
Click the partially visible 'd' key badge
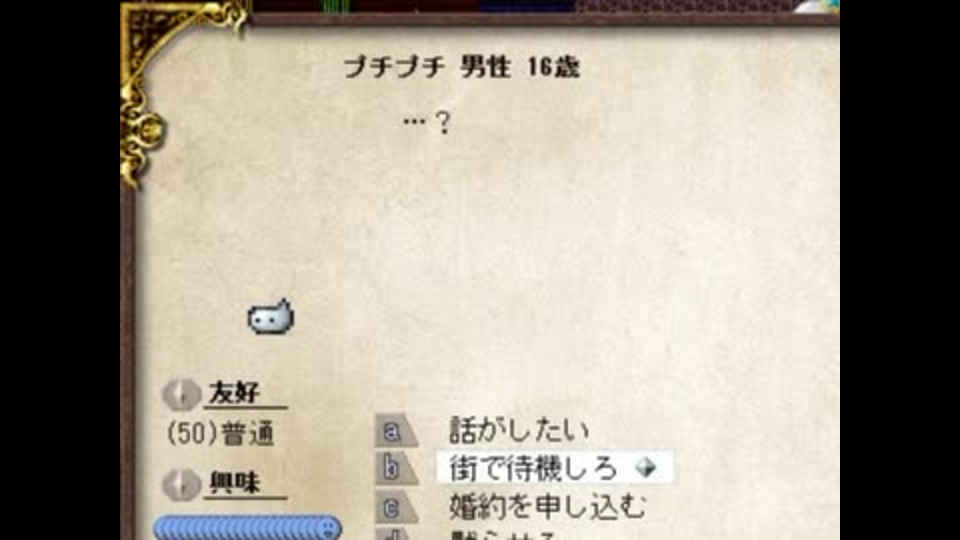pyautogui.click(x=396, y=534)
